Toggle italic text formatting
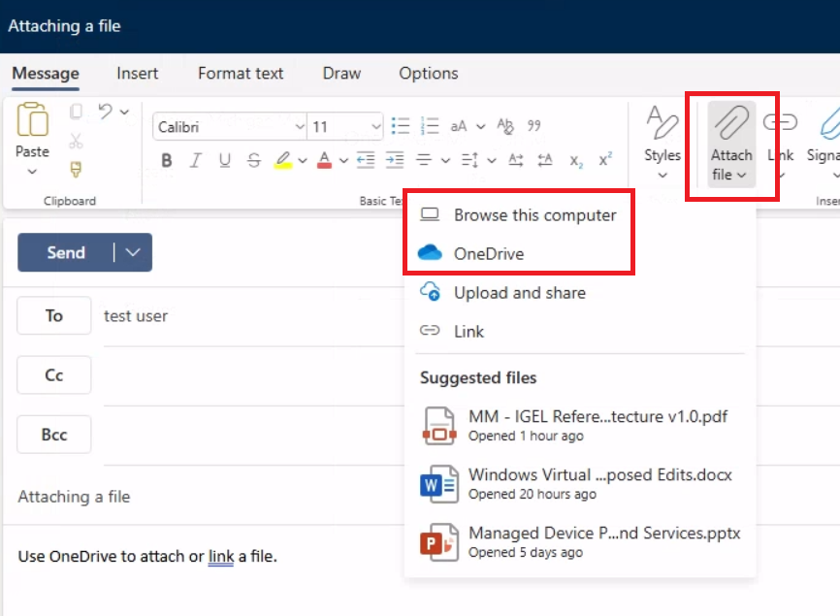This screenshot has height=616, width=840. pos(196,161)
